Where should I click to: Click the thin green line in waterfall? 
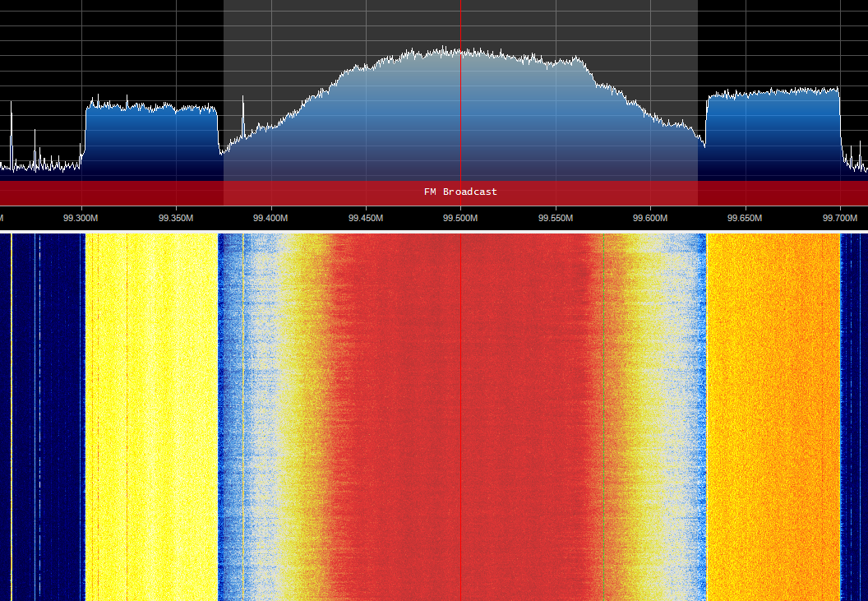click(x=603, y=417)
